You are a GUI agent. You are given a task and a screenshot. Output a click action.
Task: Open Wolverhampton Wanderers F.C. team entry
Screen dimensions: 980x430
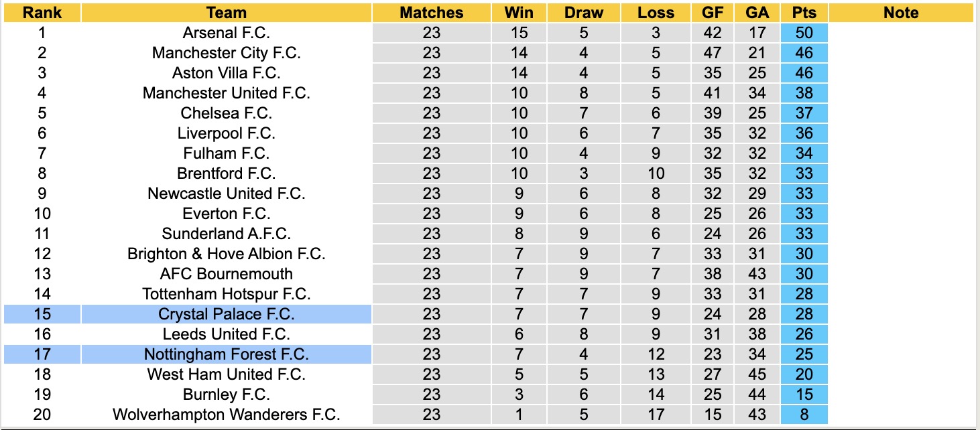pos(227,415)
